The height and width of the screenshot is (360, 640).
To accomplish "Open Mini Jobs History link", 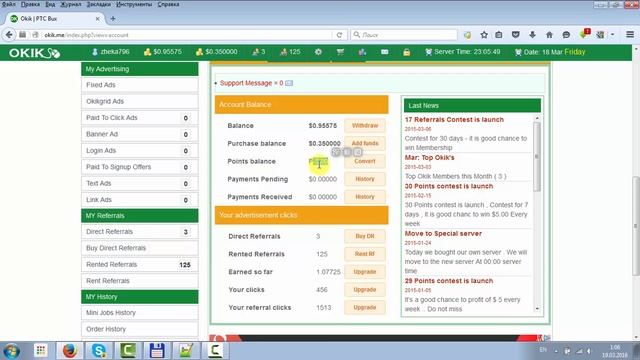I will 140,313.
